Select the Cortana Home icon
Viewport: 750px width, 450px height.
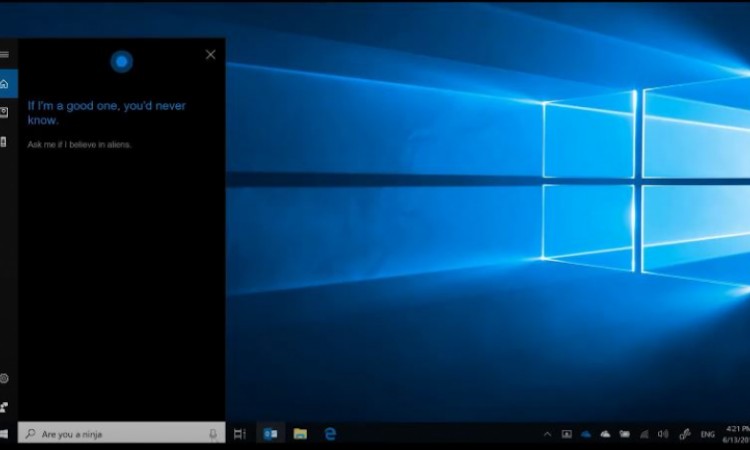5,84
